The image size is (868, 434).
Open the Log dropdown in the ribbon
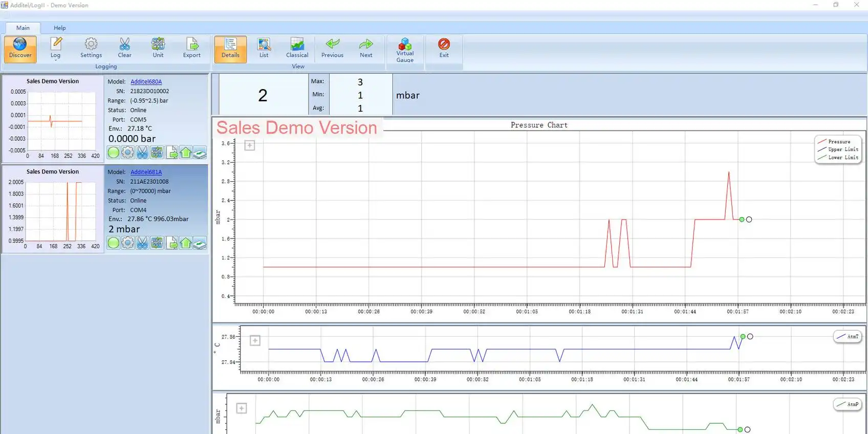point(55,49)
